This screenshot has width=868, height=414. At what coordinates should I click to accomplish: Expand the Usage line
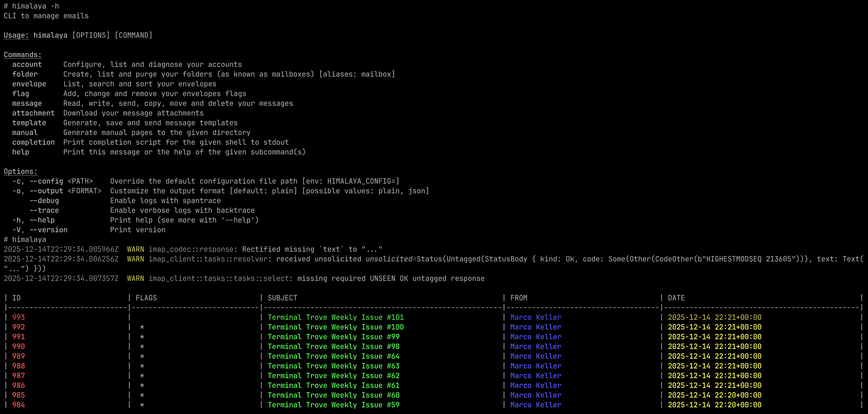(x=16, y=35)
